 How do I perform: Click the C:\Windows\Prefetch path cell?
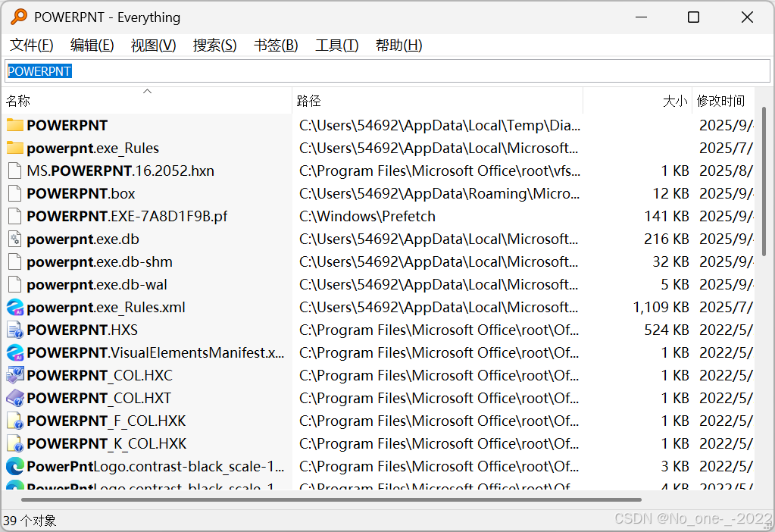tap(367, 216)
